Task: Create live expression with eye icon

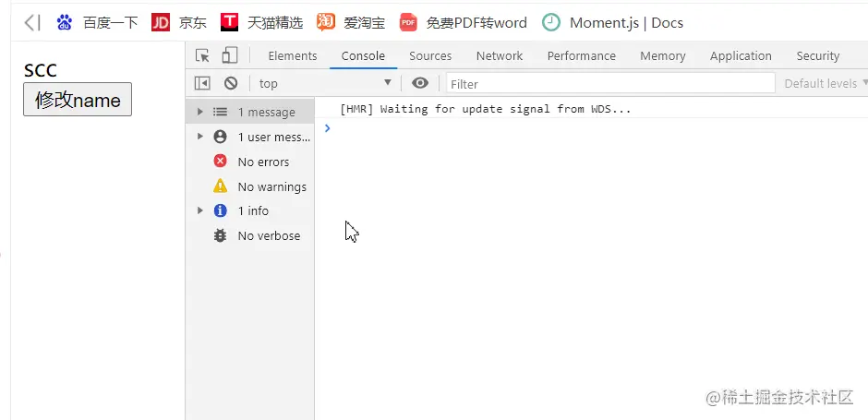Action: (420, 84)
